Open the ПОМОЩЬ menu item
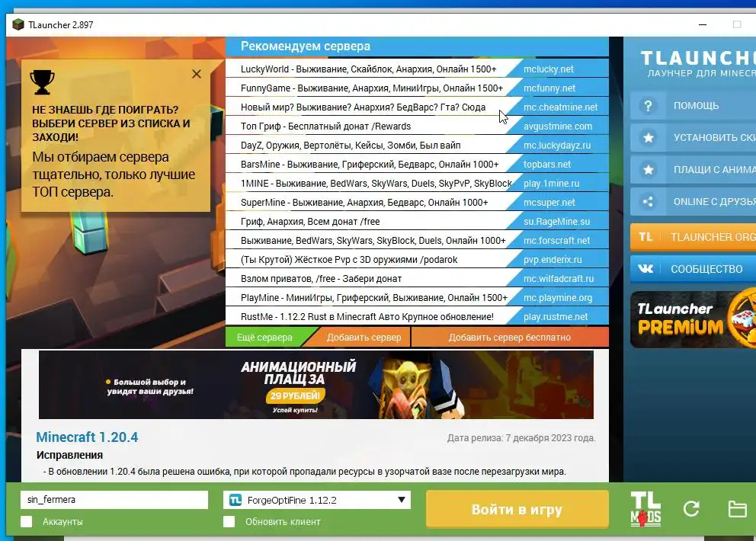756x541 pixels. 693,106
